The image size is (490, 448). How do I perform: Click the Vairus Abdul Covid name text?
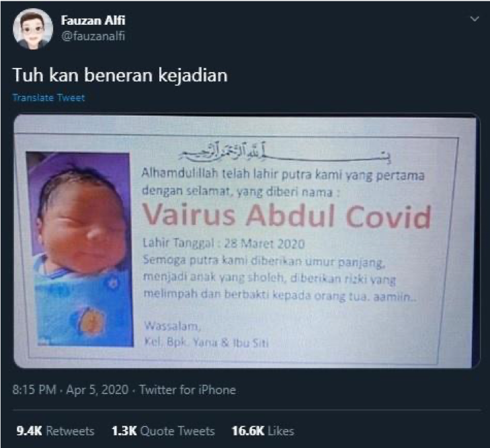pyautogui.click(x=287, y=216)
